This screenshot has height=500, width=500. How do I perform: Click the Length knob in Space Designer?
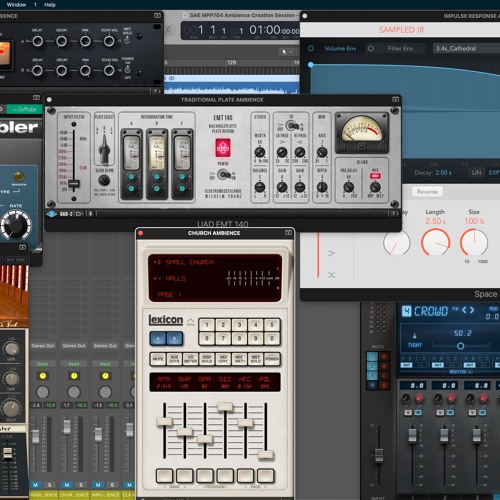click(x=435, y=243)
